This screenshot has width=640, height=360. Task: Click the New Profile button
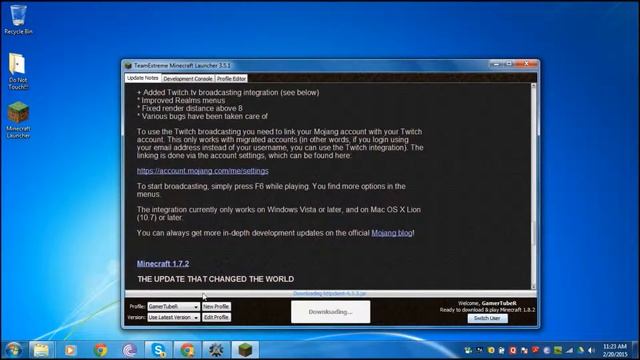[216, 307]
